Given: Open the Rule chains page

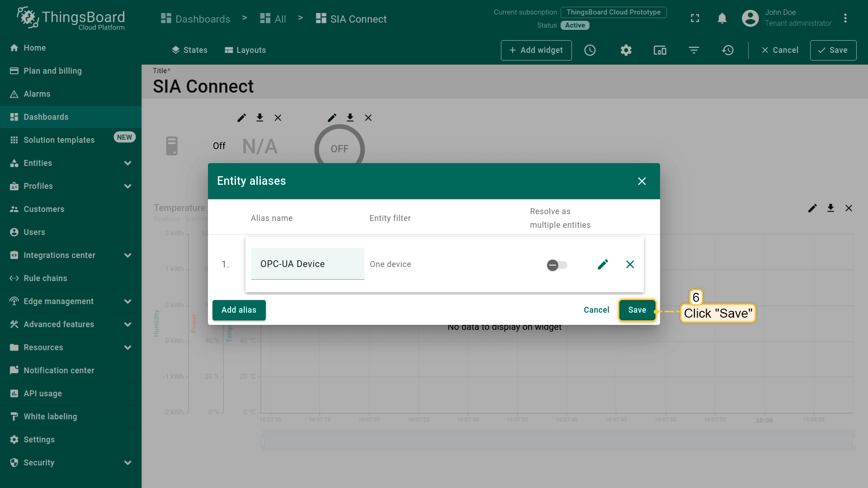Looking at the screenshot, I should 45,278.
